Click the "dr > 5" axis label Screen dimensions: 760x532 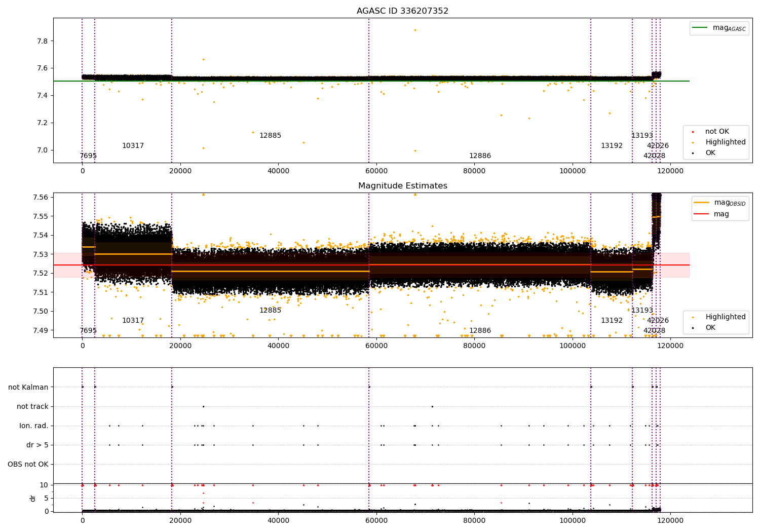[x=37, y=445]
